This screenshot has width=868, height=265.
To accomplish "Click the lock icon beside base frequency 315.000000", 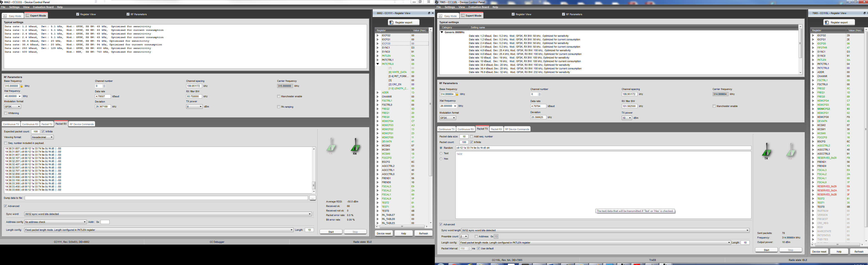I will click(22, 86).
